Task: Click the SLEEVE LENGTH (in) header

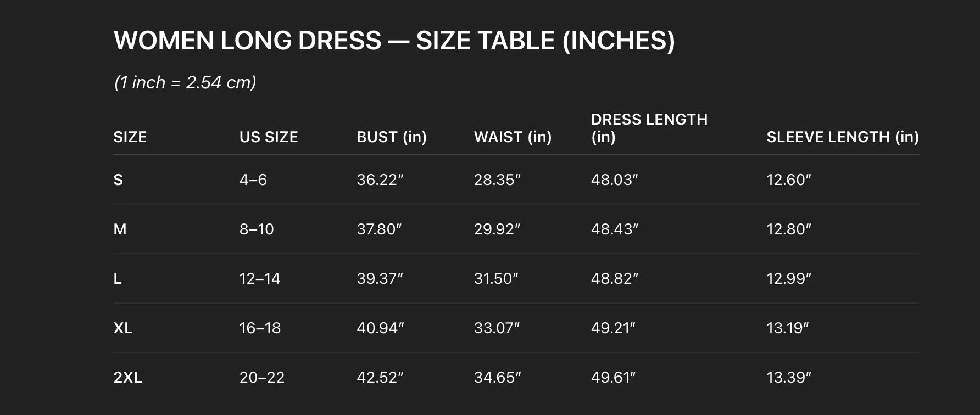Action: (x=842, y=137)
